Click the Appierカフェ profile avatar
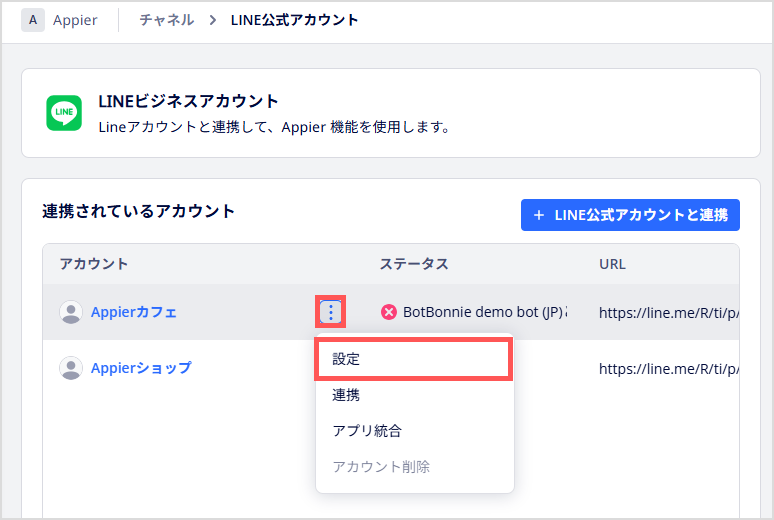This screenshot has width=774, height=520. point(71,312)
